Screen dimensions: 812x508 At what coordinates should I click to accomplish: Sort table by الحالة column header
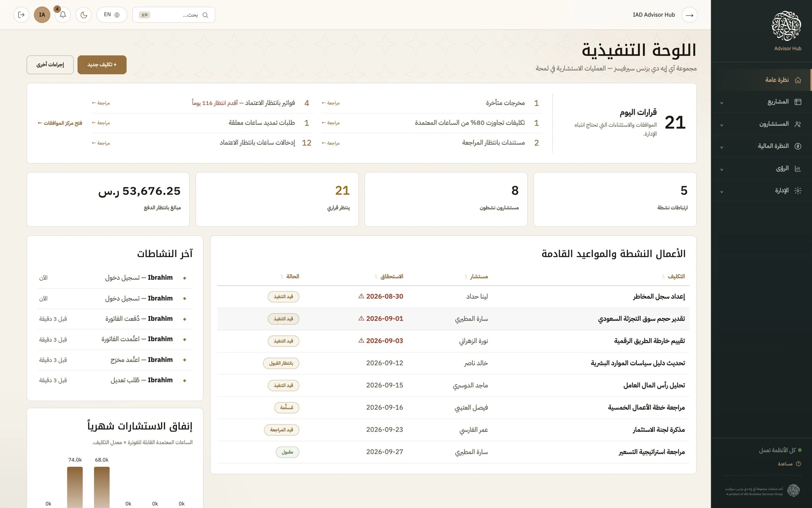(x=290, y=276)
